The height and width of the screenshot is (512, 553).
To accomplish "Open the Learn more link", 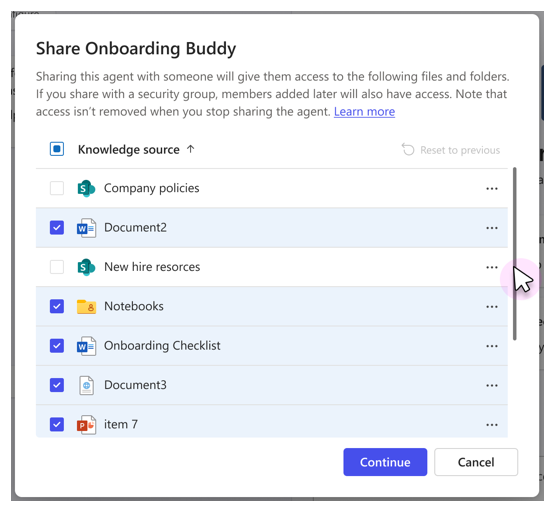I will (x=364, y=112).
